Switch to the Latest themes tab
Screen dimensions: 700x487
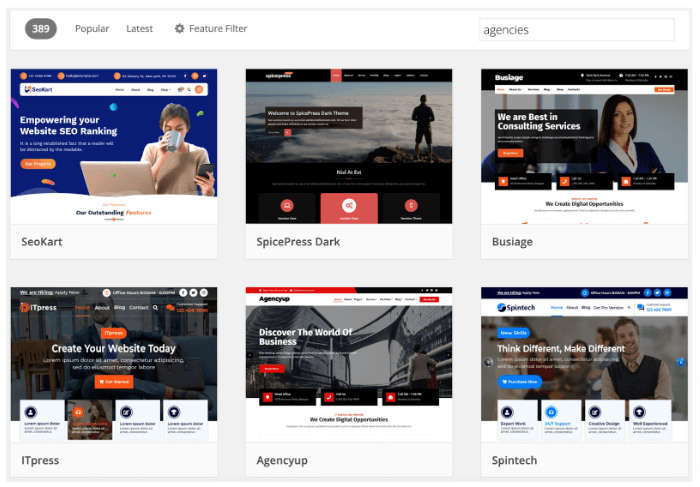pyautogui.click(x=139, y=29)
